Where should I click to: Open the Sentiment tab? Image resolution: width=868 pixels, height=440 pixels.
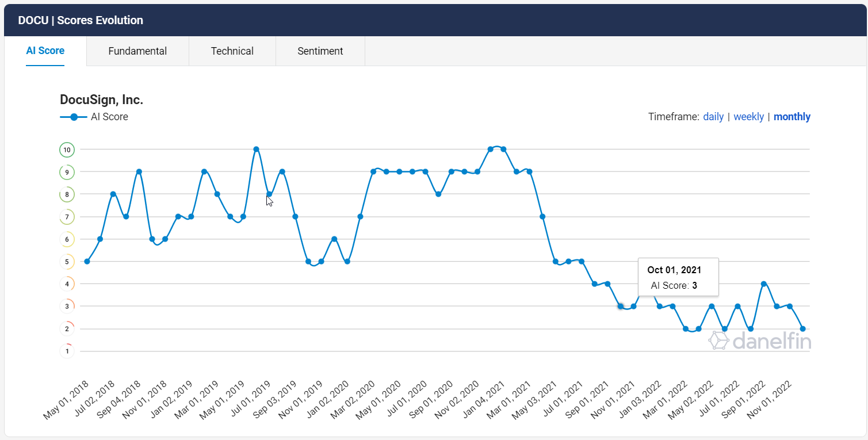coord(320,51)
